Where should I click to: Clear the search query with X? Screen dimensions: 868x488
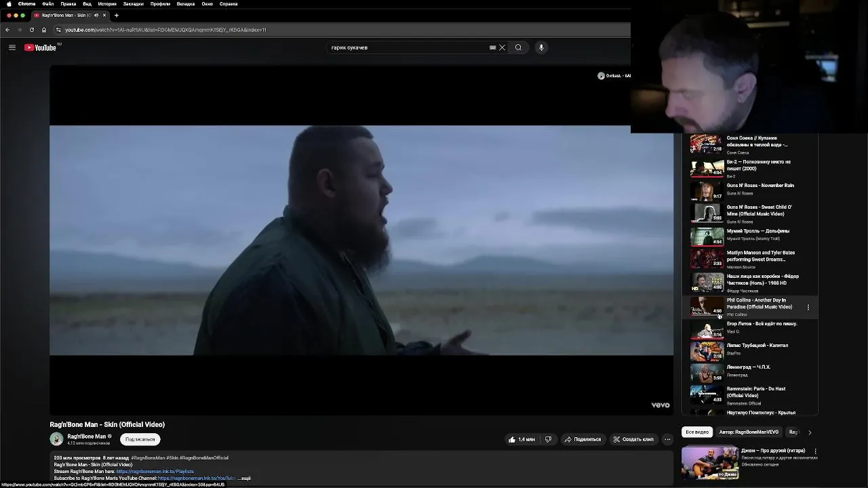(x=502, y=47)
